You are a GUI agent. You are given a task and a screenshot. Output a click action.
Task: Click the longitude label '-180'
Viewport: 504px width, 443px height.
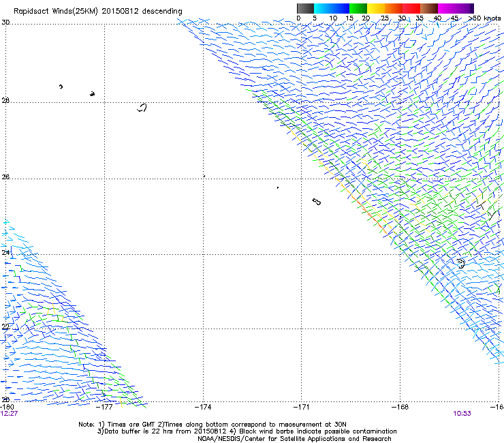click(x=7, y=407)
